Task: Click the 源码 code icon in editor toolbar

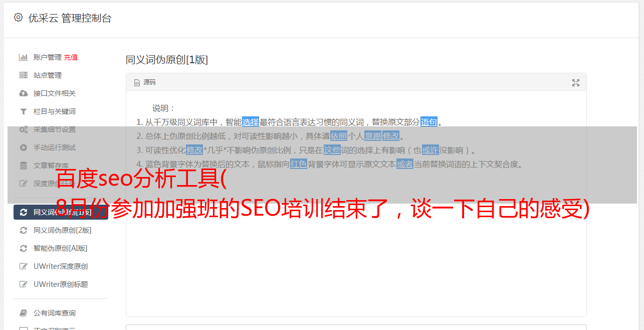Action: (x=137, y=83)
